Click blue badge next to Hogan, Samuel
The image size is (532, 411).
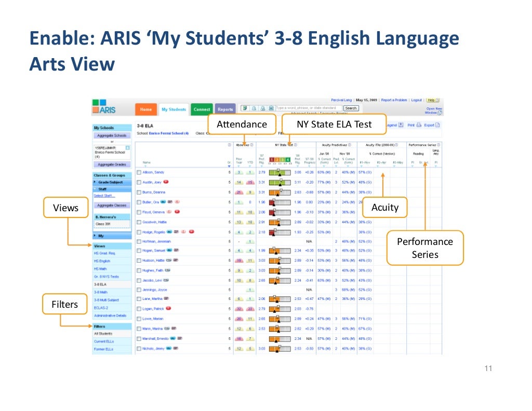tap(169, 250)
